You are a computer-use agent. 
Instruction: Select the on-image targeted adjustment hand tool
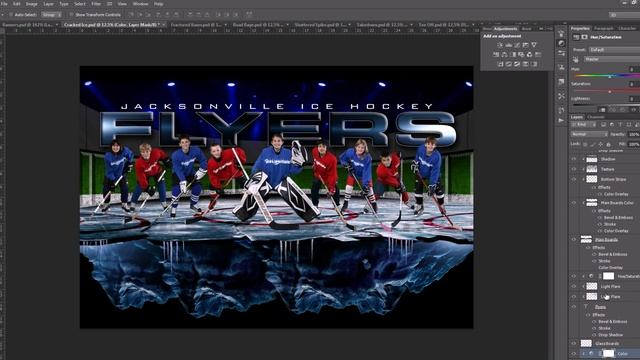point(576,60)
